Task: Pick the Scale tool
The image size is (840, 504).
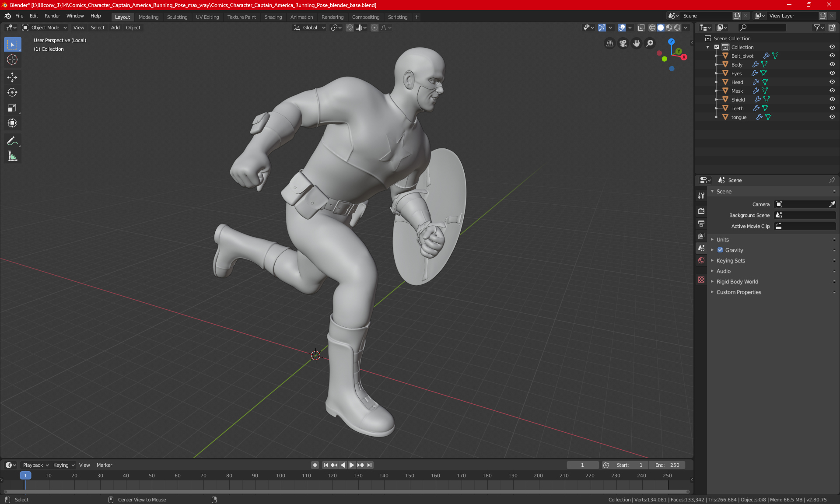Action: (12, 108)
